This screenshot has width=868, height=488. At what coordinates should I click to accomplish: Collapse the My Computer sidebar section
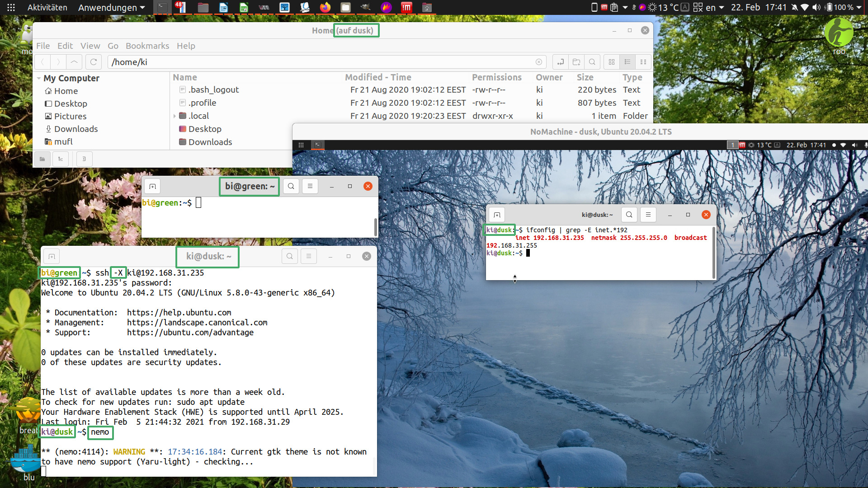coord(39,78)
